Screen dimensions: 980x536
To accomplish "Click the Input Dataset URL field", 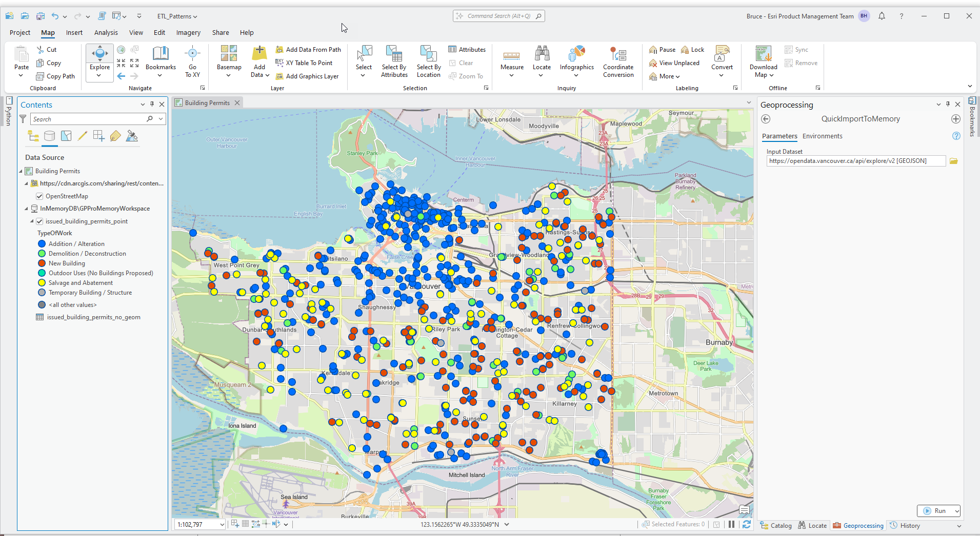I will 855,160.
